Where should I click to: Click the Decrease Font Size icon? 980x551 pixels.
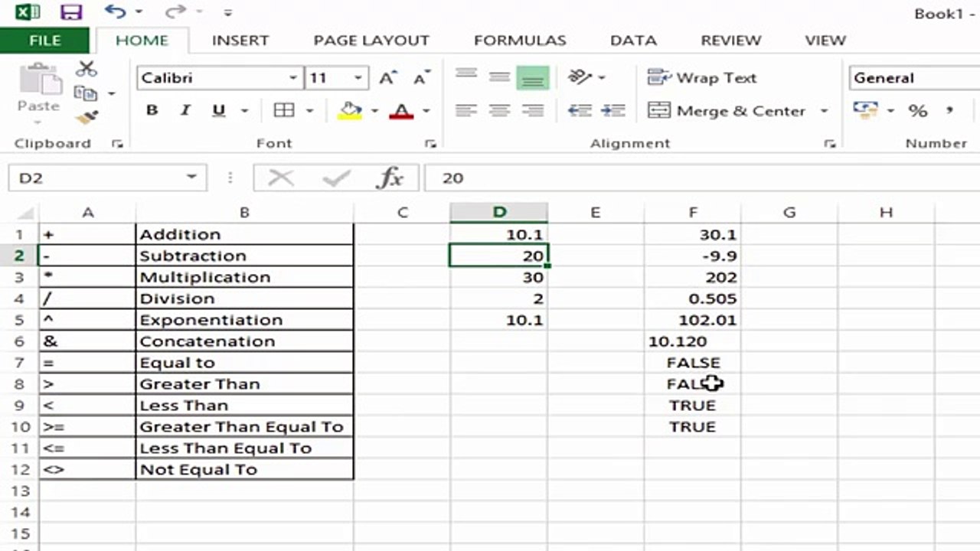(421, 78)
